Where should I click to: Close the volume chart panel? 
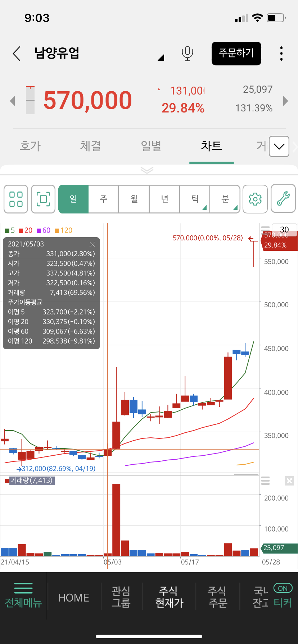coord(289,481)
